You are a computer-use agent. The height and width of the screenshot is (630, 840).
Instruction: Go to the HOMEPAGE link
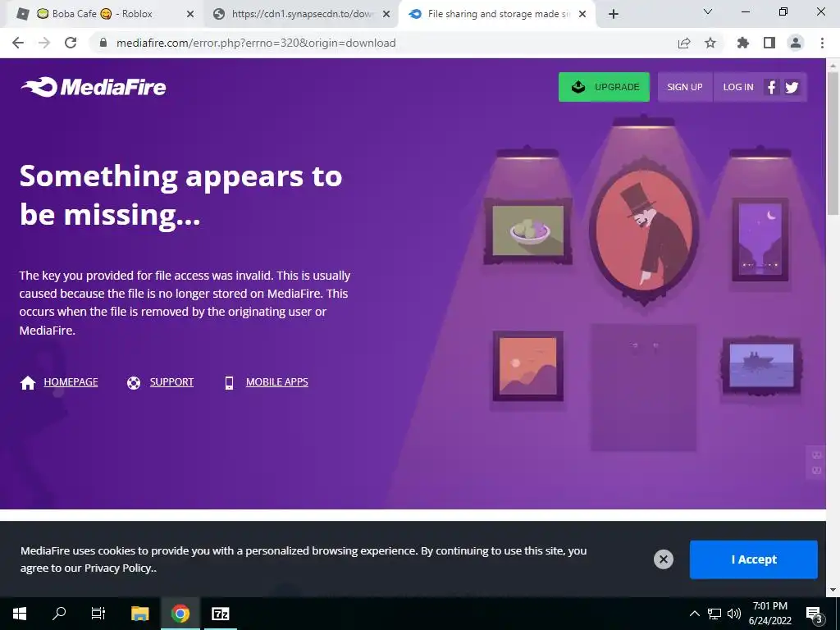tap(71, 382)
